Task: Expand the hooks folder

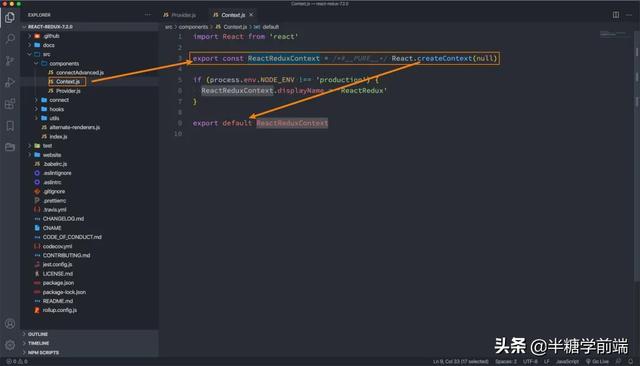Action: click(89, 109)
